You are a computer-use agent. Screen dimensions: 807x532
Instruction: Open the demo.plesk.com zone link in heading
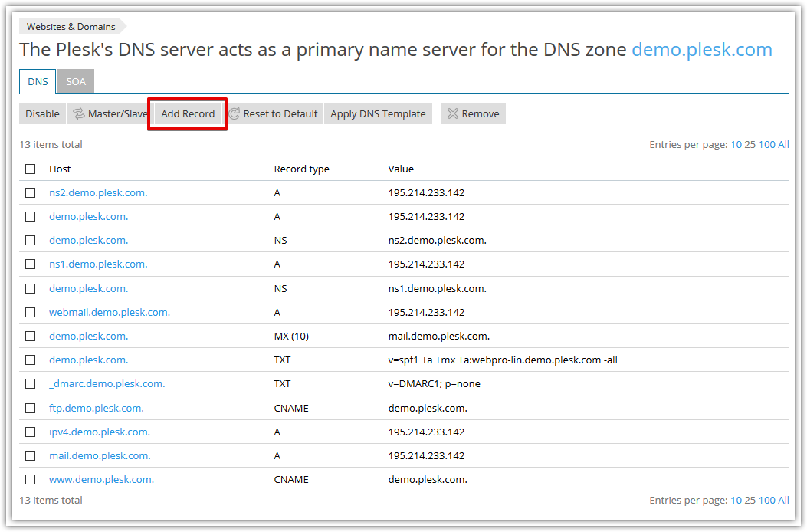tap(701, 49)
